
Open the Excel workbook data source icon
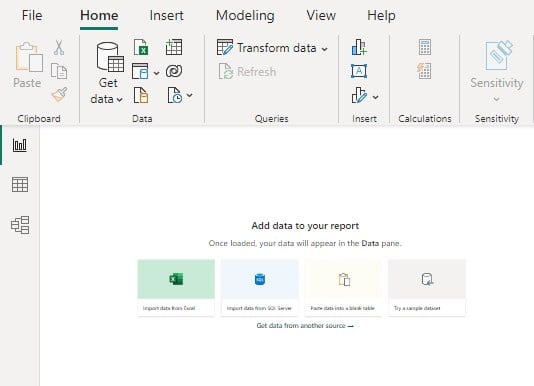point(141,47)
